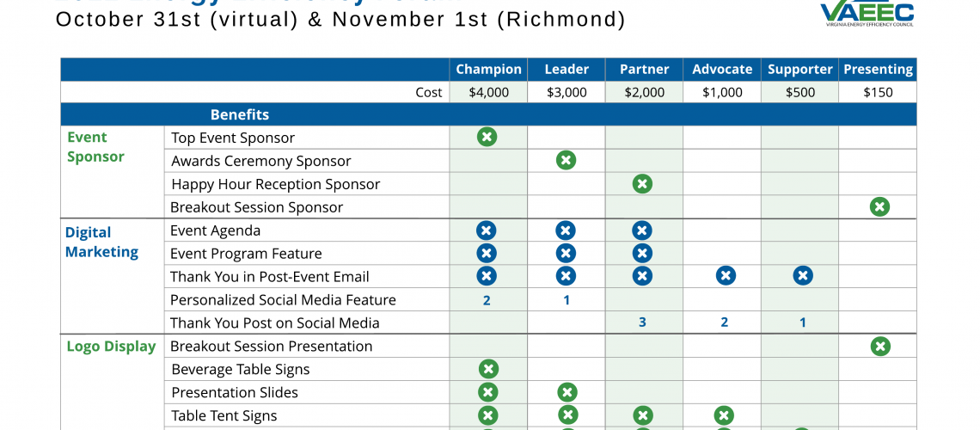Click the Presenting column header
The width and height of the screenshot is (980, 430).
[878, 70]
